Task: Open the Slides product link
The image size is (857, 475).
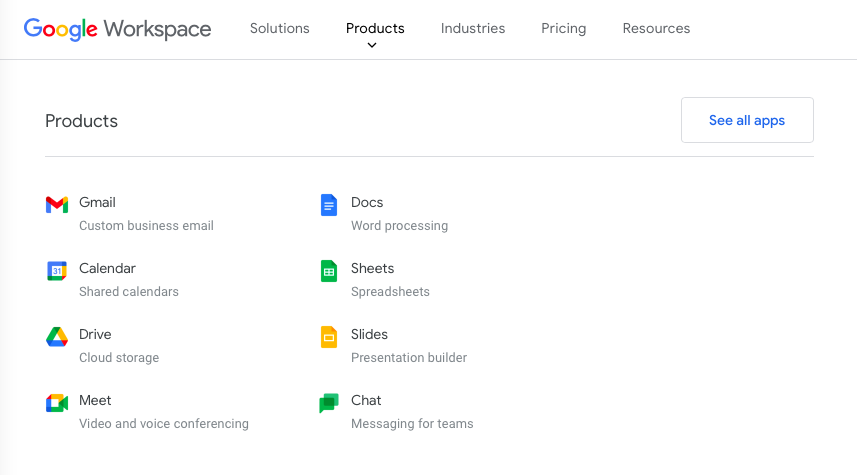Action: tap(369, 334)
